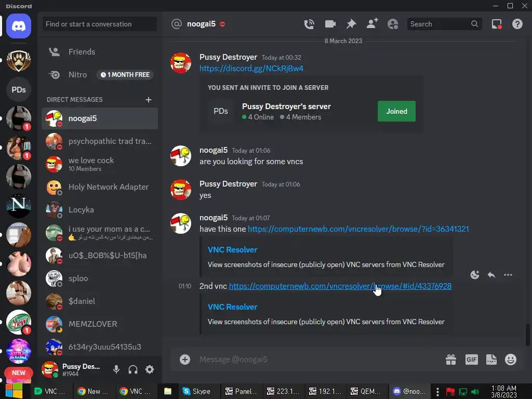
Task: Open the help question mark icon
Action: tap(517, 24)
